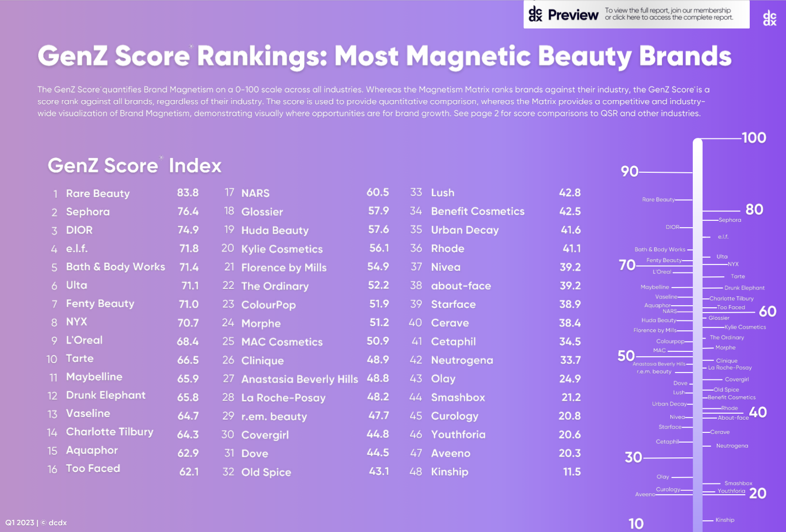Click "NARS" in the index list
Screen dimensions: 786x532
(x=255, y=193)
